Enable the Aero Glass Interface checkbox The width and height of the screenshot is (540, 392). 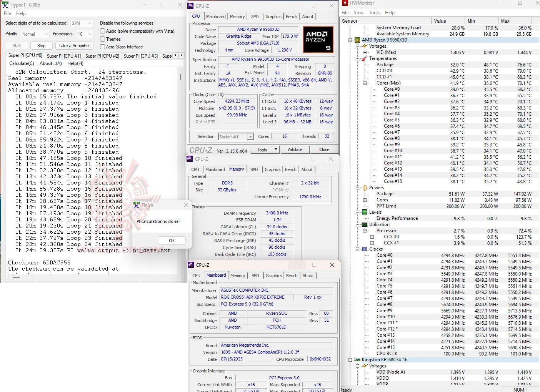(x=102, y=47)
